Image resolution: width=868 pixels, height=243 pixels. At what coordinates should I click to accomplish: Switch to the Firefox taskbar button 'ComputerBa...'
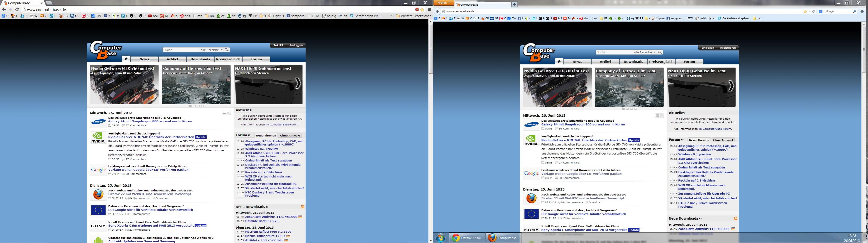point(504,238)
